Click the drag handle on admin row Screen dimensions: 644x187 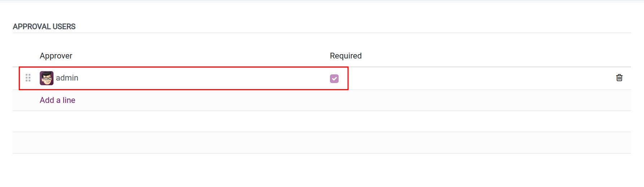(x=28, y=78)
